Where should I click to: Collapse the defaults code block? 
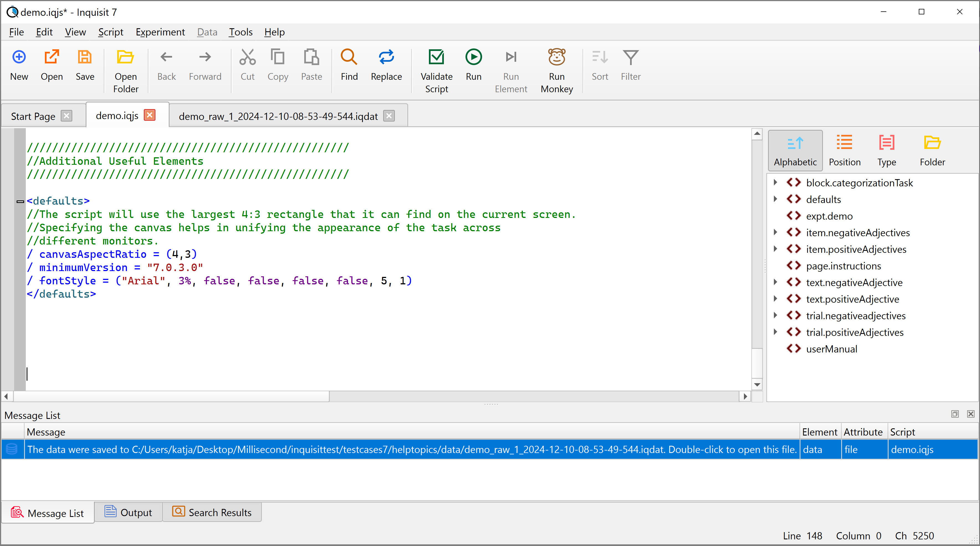pos(20,202)
